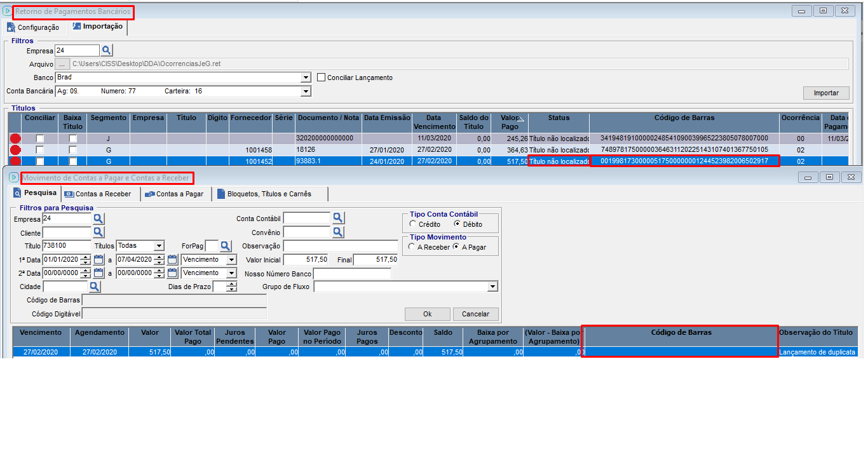868x453 pixels.
Task: Expand the Grupo de Fluxo dropdown
Action: (492, 287)
